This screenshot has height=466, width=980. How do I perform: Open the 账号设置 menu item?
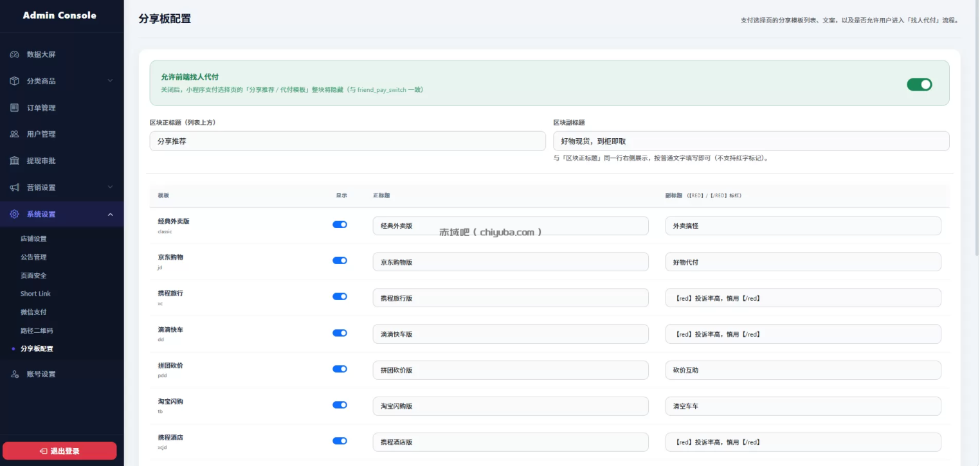(62, 374)
